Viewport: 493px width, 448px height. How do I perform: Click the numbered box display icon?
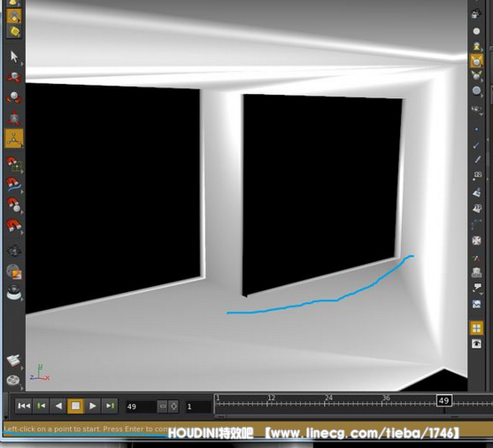coord(477,175)
